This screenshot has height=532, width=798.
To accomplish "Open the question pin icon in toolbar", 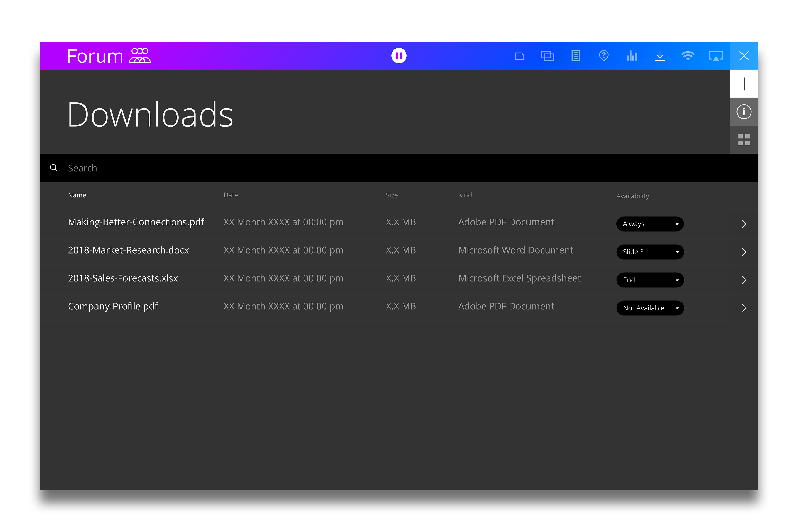I will click(x=603, y=56).
